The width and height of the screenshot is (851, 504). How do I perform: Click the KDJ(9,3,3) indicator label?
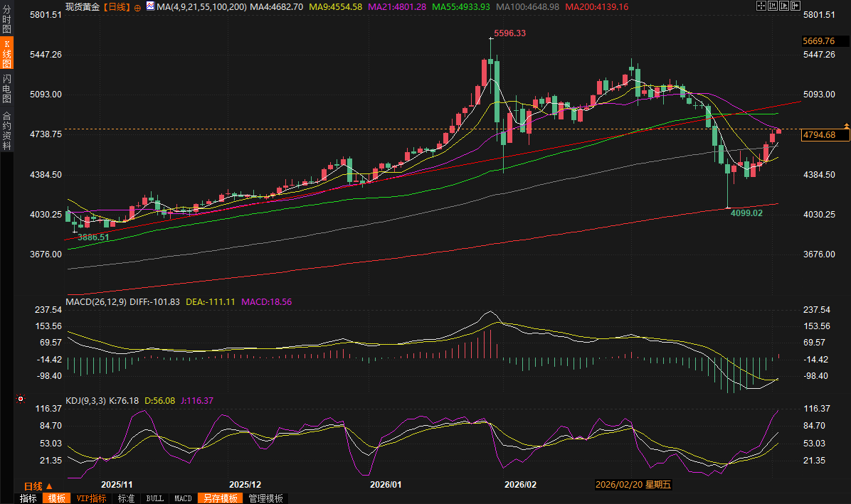[x=86, y=401]
